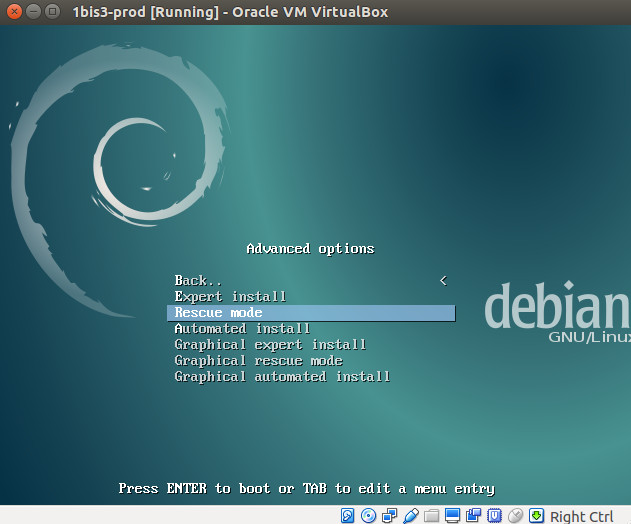Choose Expert install from the menu

(x=230, y=296)
